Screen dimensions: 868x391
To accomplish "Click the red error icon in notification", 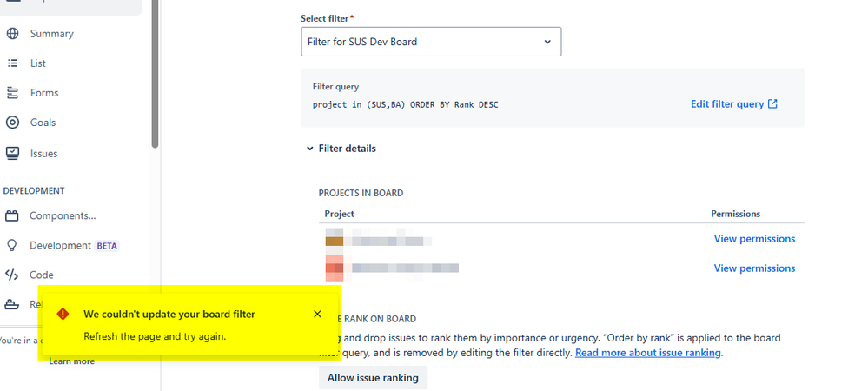I will click(x=63, y=314).
